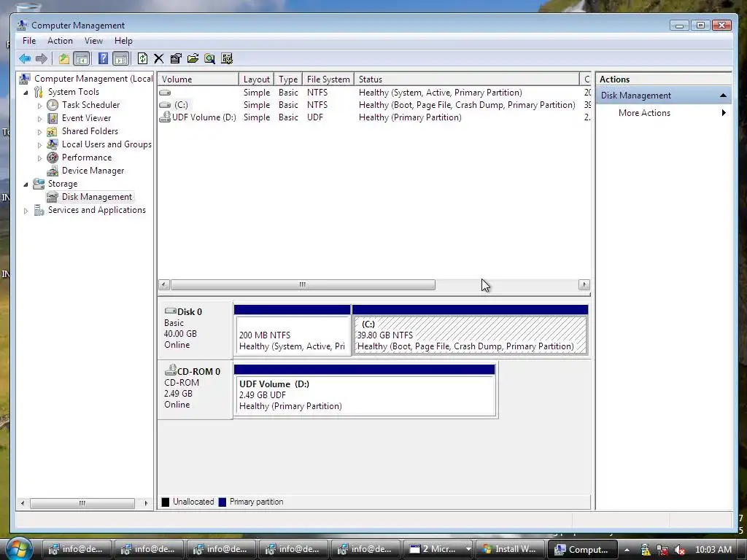This screenshot has width=747, height=560.
Task: Collapse the Disk Management actions section
Action: click(x=723, y=96)
